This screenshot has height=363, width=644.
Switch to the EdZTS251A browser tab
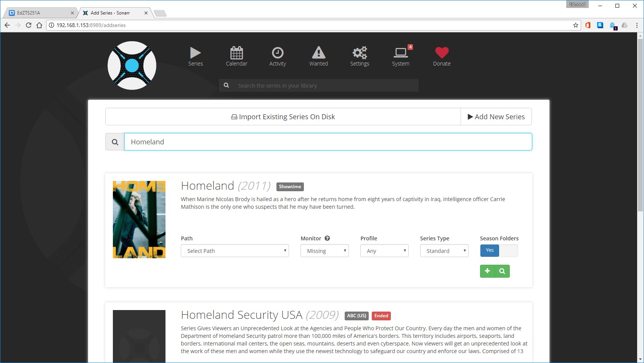[x=41, y=13]
